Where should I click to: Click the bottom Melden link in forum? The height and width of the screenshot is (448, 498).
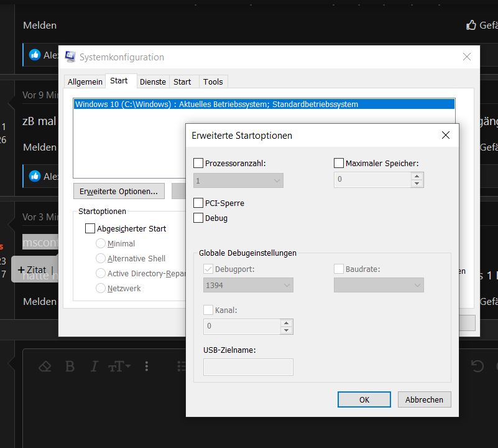[40, 301]
